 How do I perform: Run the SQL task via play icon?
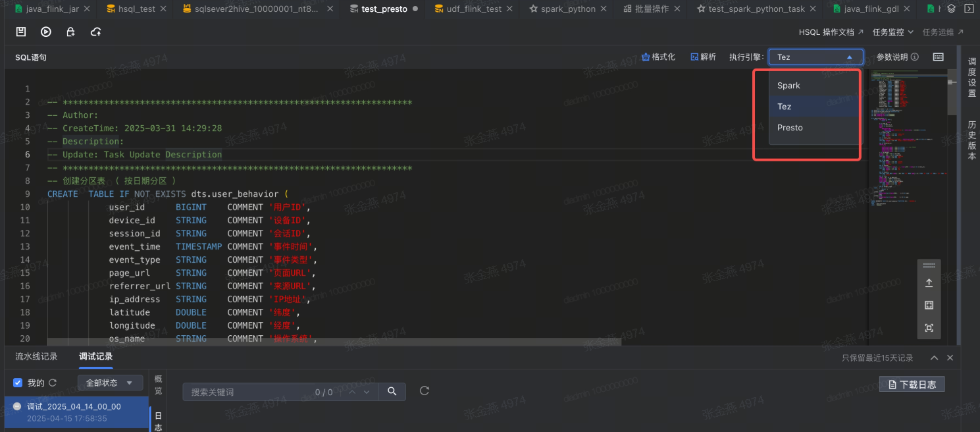click(46, 32)
